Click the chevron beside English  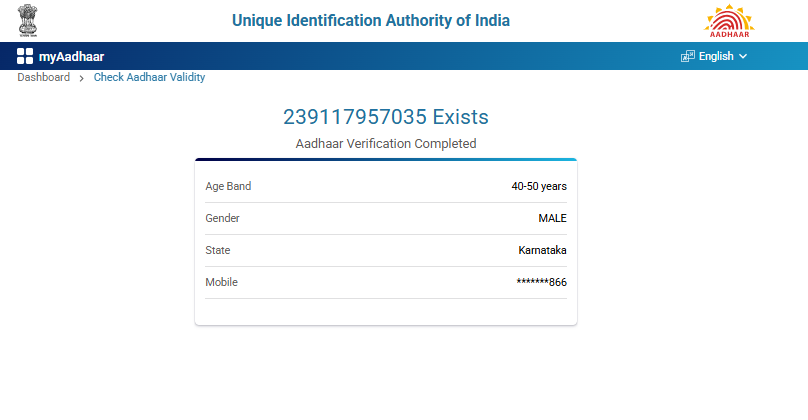coord(743,56)
